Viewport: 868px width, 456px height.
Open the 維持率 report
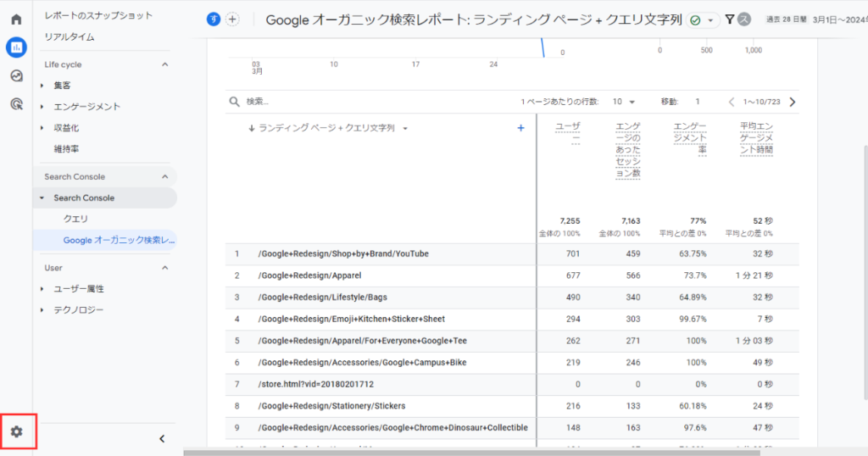[66, 149]
